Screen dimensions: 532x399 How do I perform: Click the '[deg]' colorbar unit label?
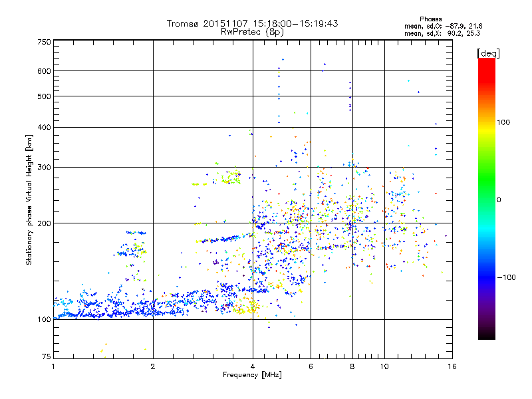tap(488, 53)
